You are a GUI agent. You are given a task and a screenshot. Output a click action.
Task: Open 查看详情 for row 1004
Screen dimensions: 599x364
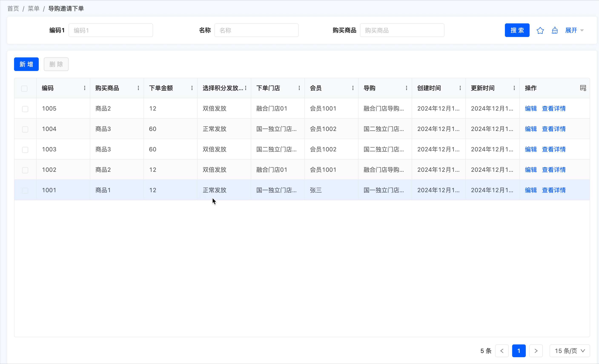(553, 129)
